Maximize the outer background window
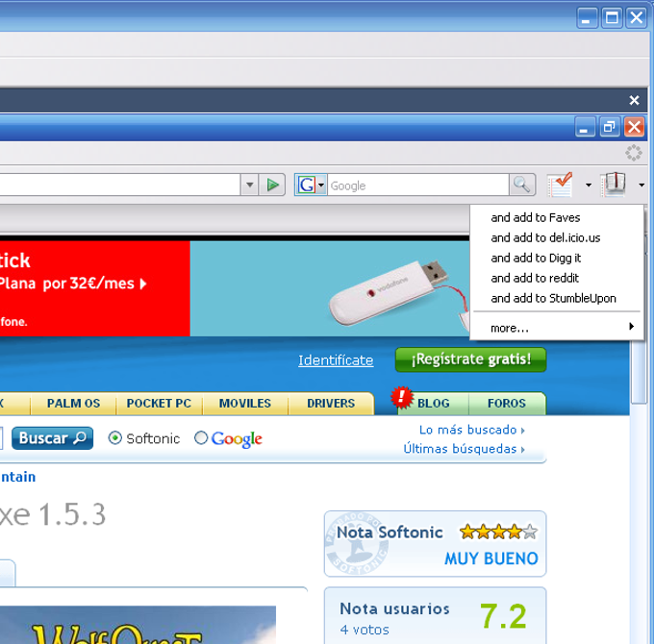The width and height of the screenshot is (654, 644). (612, 18)
